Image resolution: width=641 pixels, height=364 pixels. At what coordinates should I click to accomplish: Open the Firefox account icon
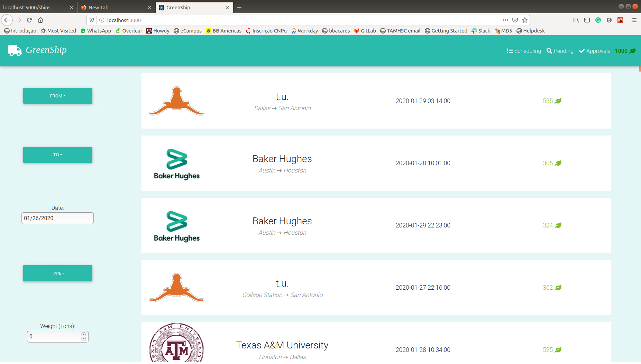(609, 20)
